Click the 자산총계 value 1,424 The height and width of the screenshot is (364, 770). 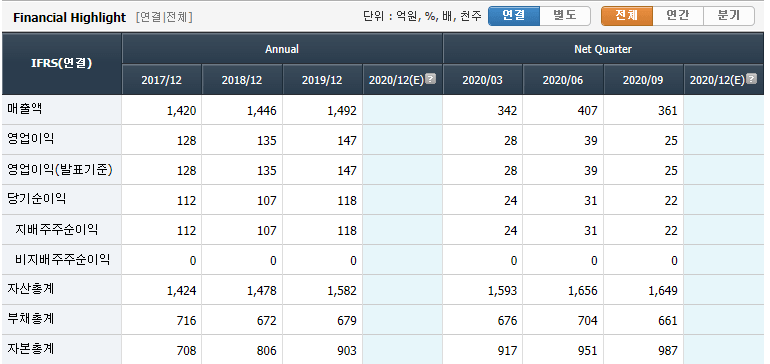pyautogui.click(x=181, y=291)
